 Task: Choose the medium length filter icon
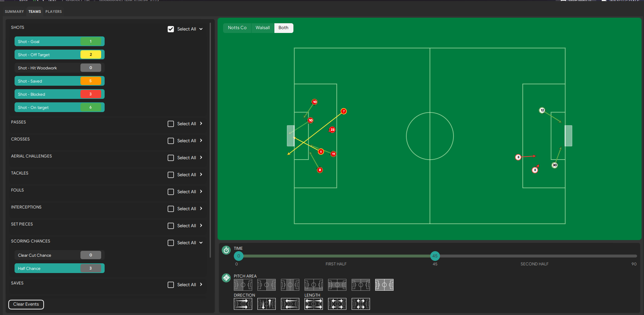(337, 304)
